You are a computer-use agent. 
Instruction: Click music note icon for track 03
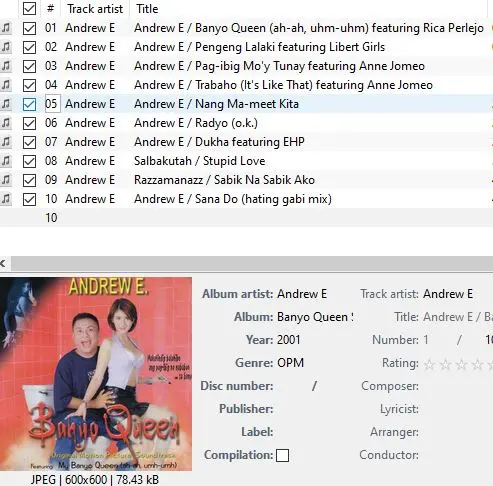point(6,66)
